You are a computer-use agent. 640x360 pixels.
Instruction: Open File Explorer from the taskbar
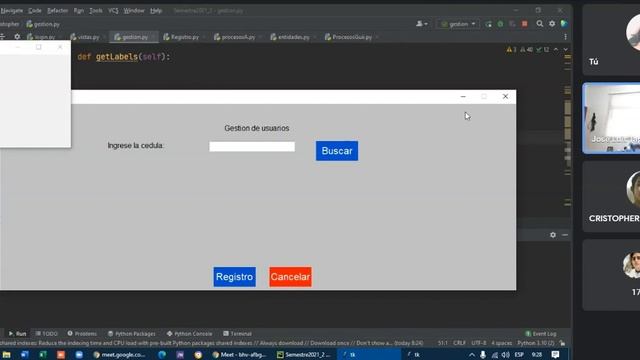6,355
